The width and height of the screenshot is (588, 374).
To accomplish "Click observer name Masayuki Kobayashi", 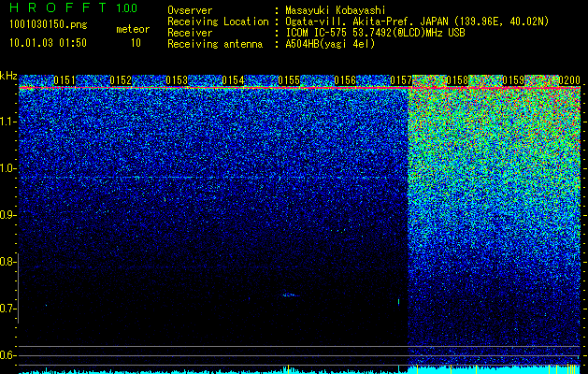I will pyautogui.click(x=336, y=10).
